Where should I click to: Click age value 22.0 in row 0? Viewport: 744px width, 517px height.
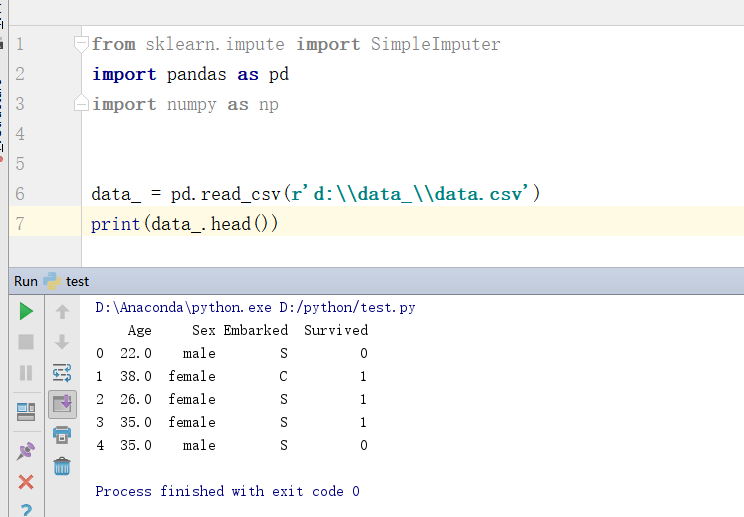pyautogui.click(x=136, y=353)
